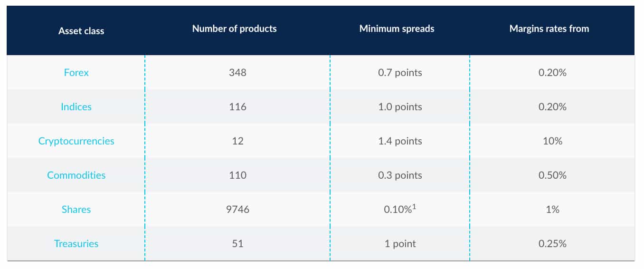Open the Indices asset class link
Screen dimensions: 644x269
pos(76,107)
